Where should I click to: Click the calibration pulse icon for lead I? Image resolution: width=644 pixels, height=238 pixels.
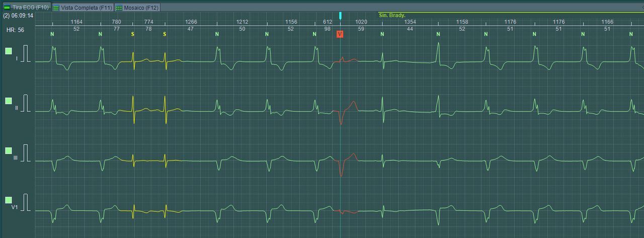(x=26, y=53)
